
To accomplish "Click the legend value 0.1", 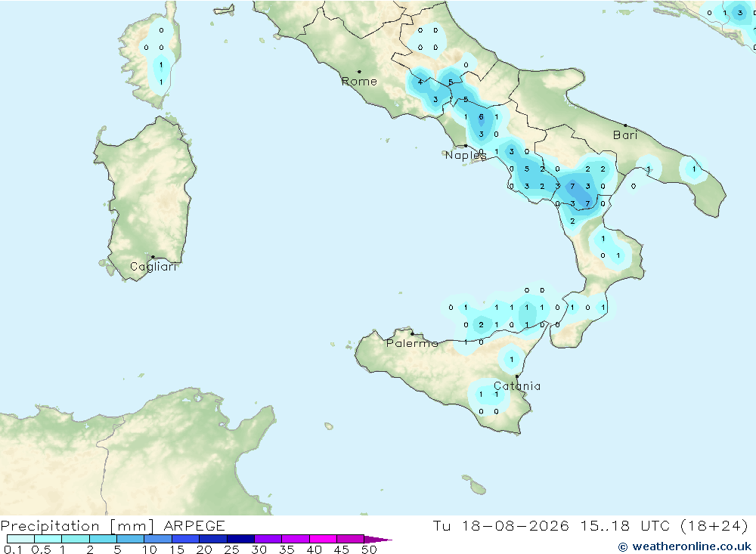I will click(x=13, y=549).
